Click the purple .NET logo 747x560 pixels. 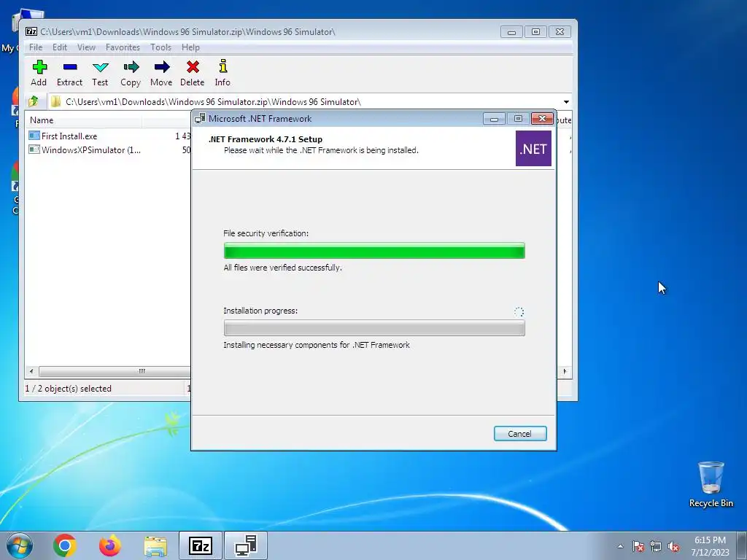pyautogui.click(x=533, y=149)
